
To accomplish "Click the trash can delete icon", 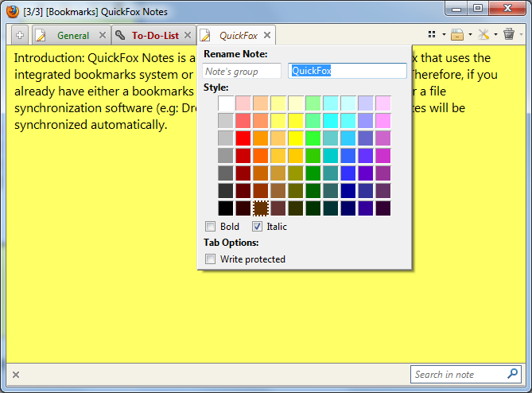I will tap(509, 34).
